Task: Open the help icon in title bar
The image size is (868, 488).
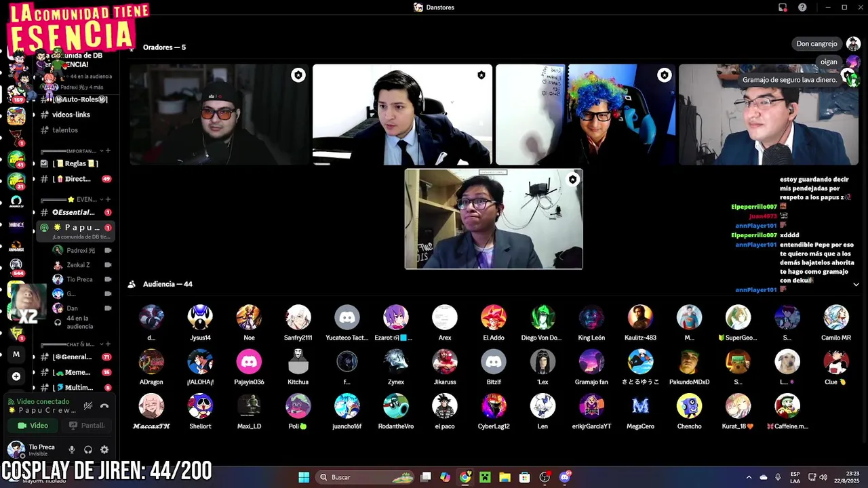Action: [802, 7]
